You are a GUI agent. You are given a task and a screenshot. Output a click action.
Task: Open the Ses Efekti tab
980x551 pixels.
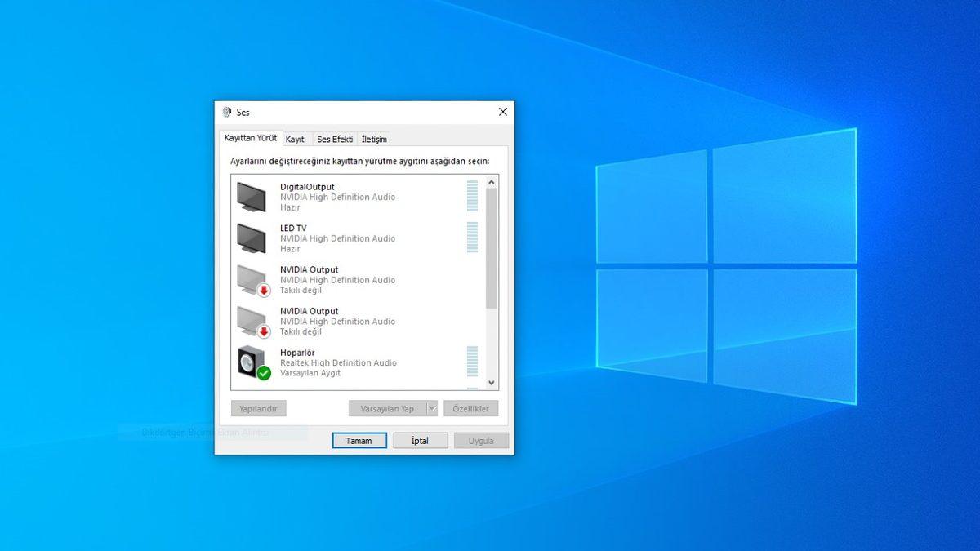pyautogui.click(x=334, y=139)
